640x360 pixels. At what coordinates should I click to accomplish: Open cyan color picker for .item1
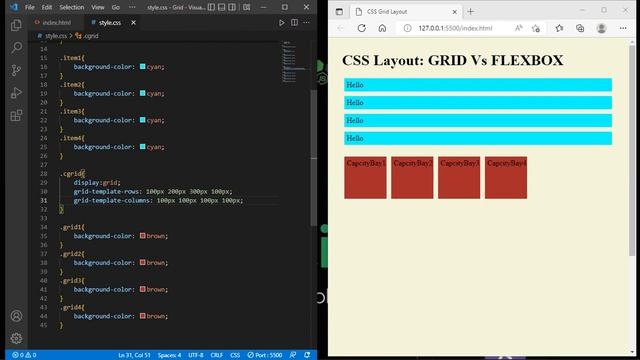142,67
